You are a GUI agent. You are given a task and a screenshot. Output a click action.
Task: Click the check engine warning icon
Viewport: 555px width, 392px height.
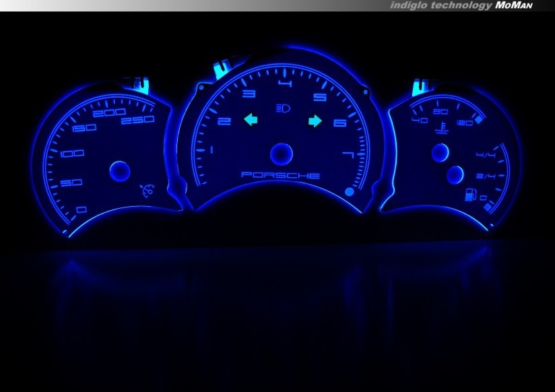146,191
